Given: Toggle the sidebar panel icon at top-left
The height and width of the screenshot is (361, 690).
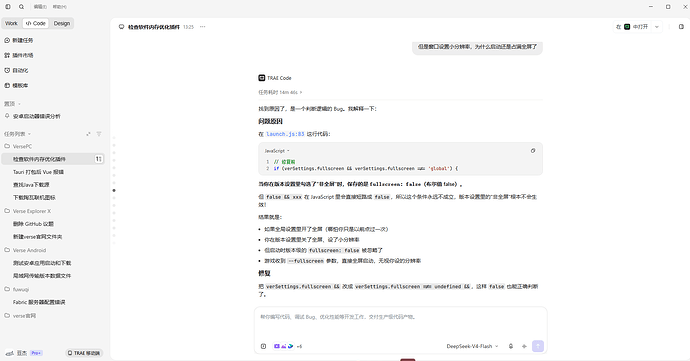Looking at the screenshot, I should coord(8,7).
